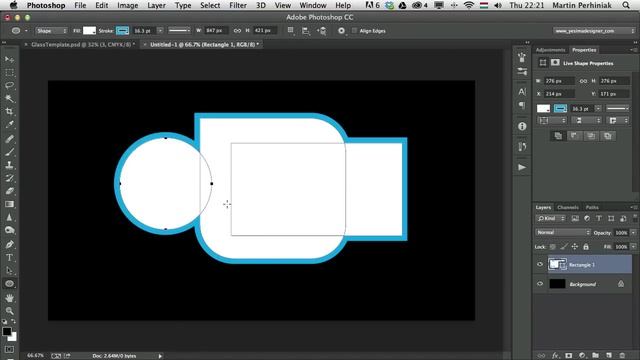This screenshot has width=640, height=360.
Task: Open the Layer menu
Action: pos(156,5)
